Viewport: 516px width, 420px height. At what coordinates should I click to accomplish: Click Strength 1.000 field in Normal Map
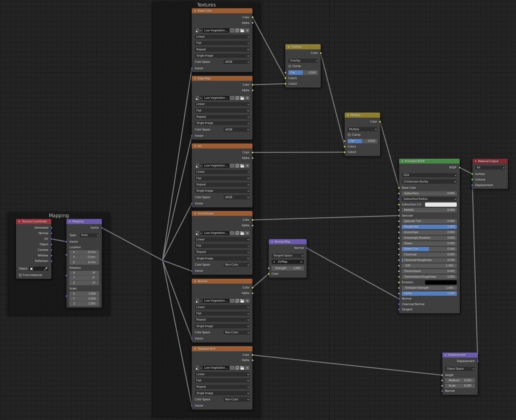point(288,268)
